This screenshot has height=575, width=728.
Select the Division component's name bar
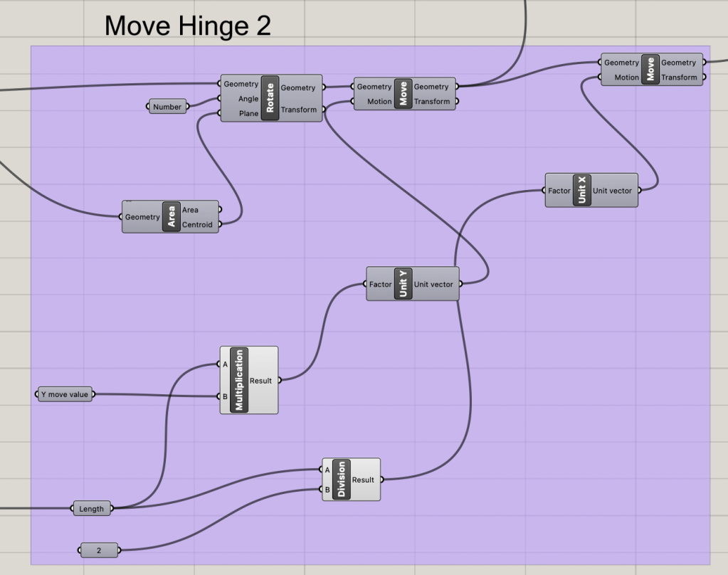341,479
